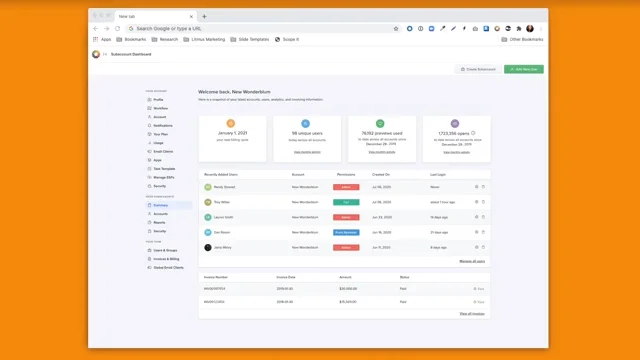Screen dimensions: 640x360
Task: Click the Created On column header
Action: [x=381, y=175]
